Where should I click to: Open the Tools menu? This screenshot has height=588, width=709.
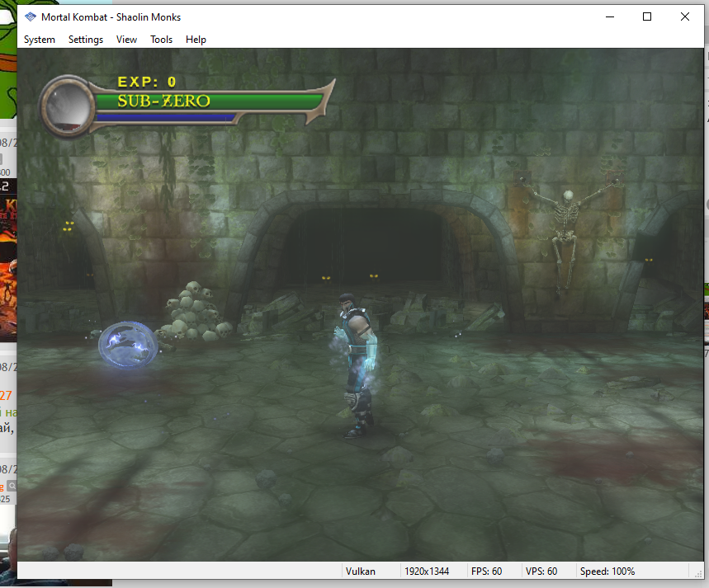tap(162, 40)
